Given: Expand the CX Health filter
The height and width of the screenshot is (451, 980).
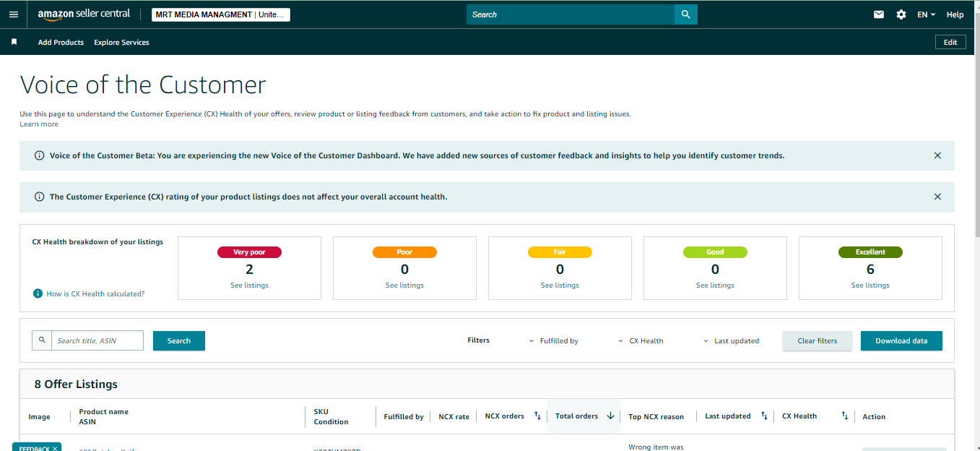Looking at the screenshot, I should [641, 340].
